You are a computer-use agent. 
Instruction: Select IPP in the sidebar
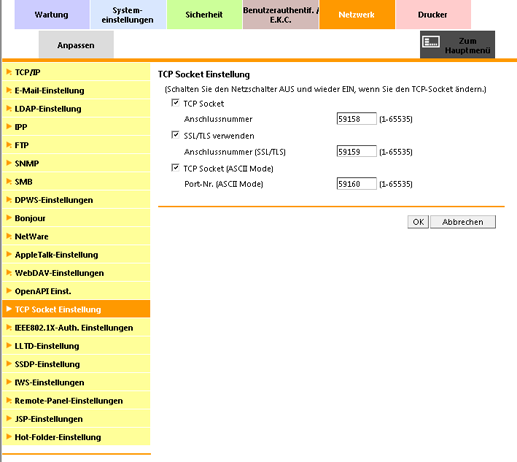tap(76, 127)
